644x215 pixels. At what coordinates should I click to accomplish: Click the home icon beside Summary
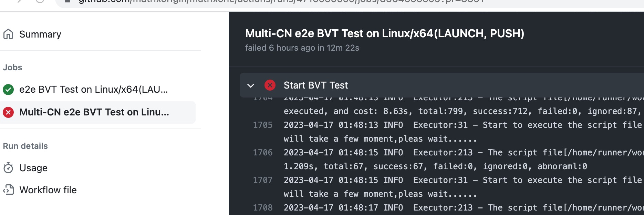coord(8,34)
